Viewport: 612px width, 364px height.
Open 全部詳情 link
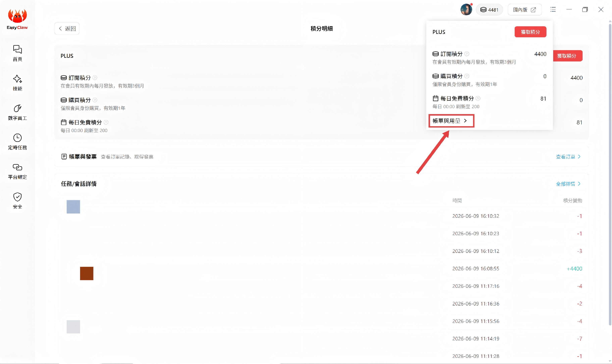pos(568,184)
